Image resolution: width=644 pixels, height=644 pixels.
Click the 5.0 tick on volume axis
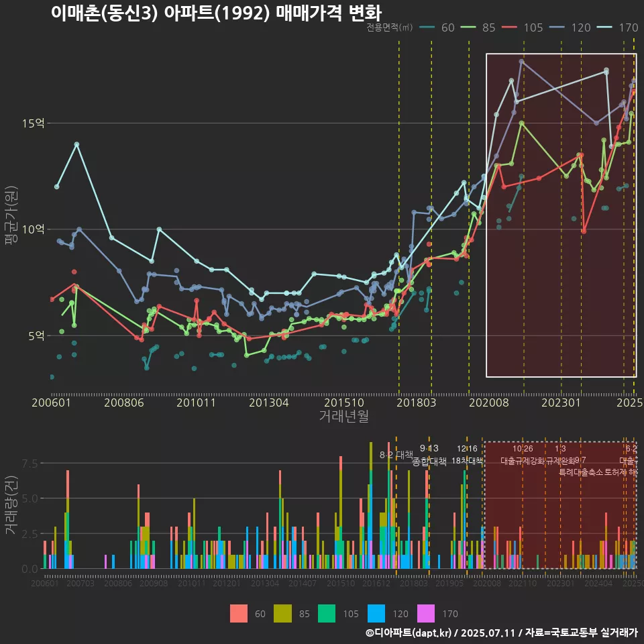point(30,498)
